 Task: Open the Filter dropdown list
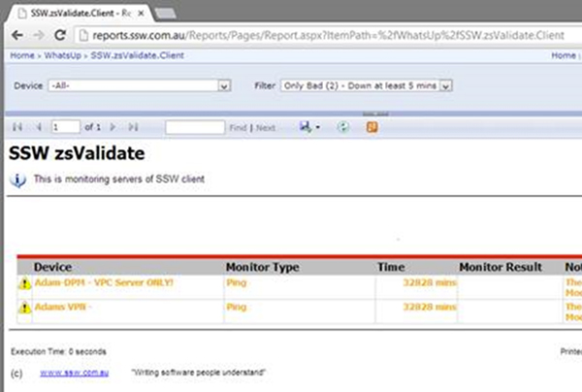point(445,85)
